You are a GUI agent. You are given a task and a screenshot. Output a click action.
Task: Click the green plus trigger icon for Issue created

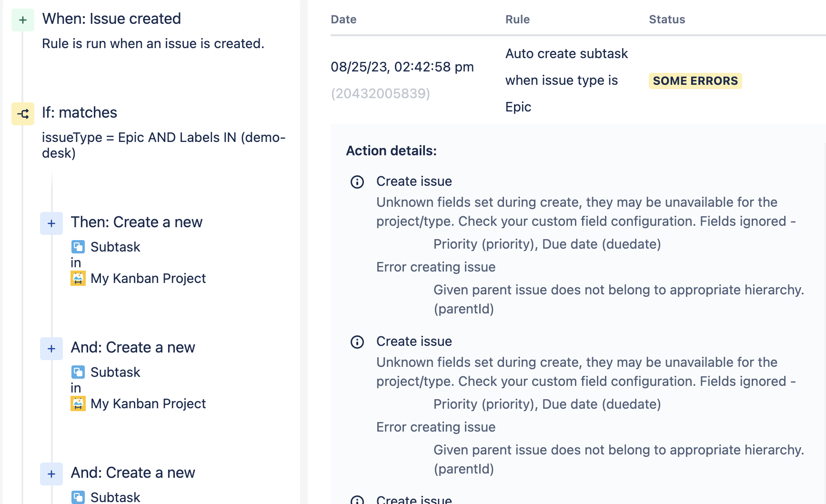(x=23, y=20)
